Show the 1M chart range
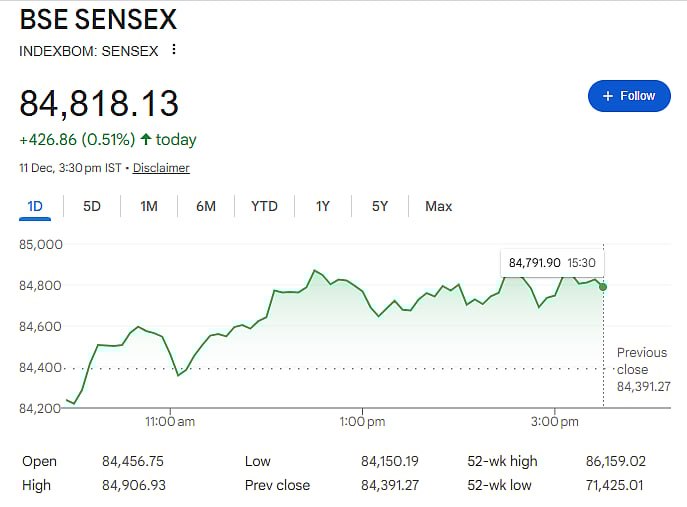 (x=149, y=206)
